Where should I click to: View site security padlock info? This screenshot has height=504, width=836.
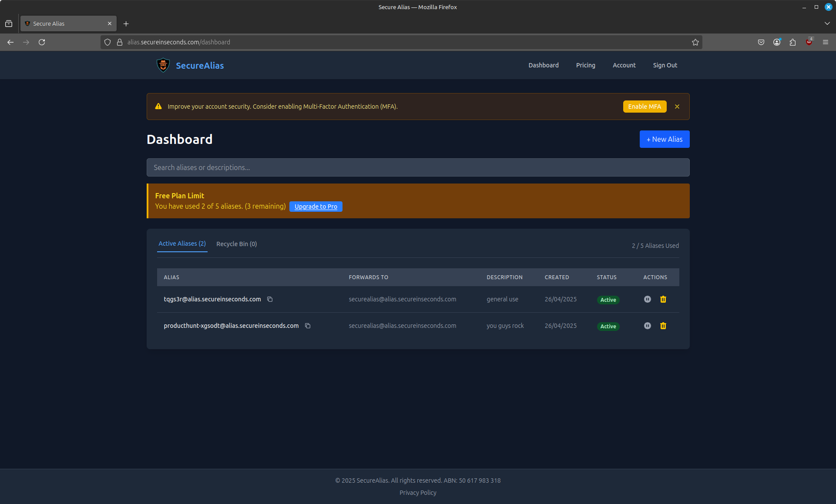pyautogui.click(x=120, y=42)
